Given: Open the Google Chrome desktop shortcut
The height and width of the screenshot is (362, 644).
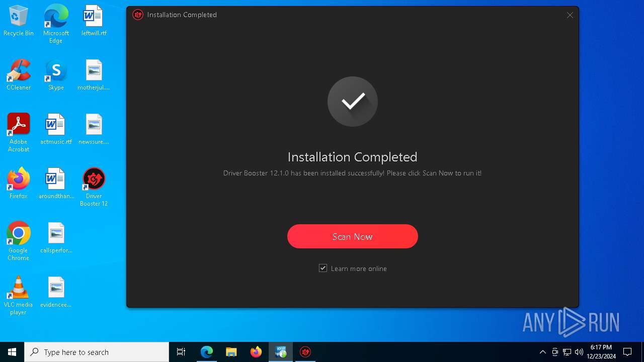Looking at the screenshot, I should tap(19, 241).
